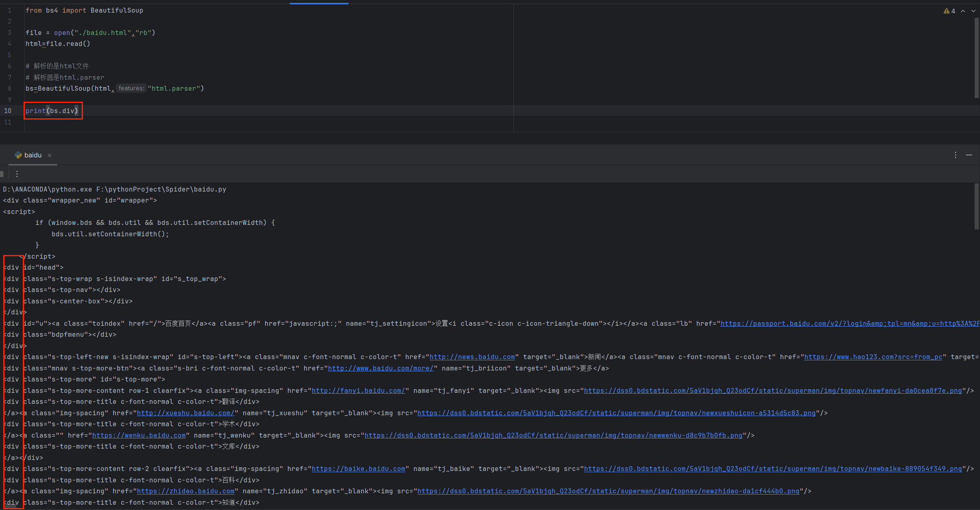
Task: Click the 'html=file.read()' code line
Action: click(x=58, y=44)
